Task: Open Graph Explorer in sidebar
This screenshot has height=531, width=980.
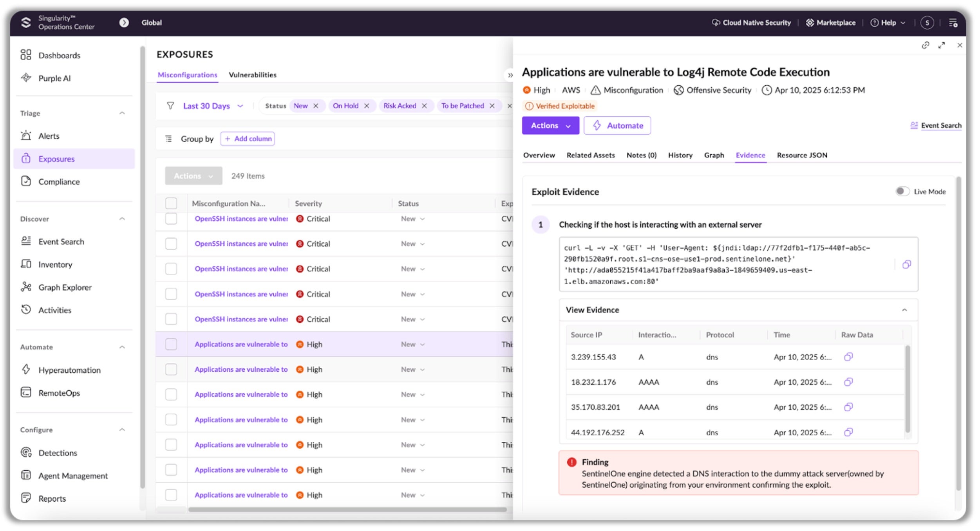Action: pos(65,287)
